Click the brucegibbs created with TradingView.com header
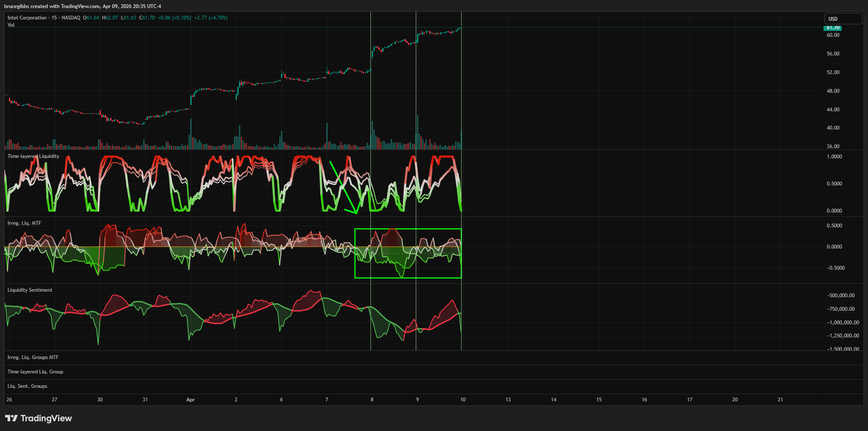The width and height of the screenshot is (868, 431). tap(83, 6)
